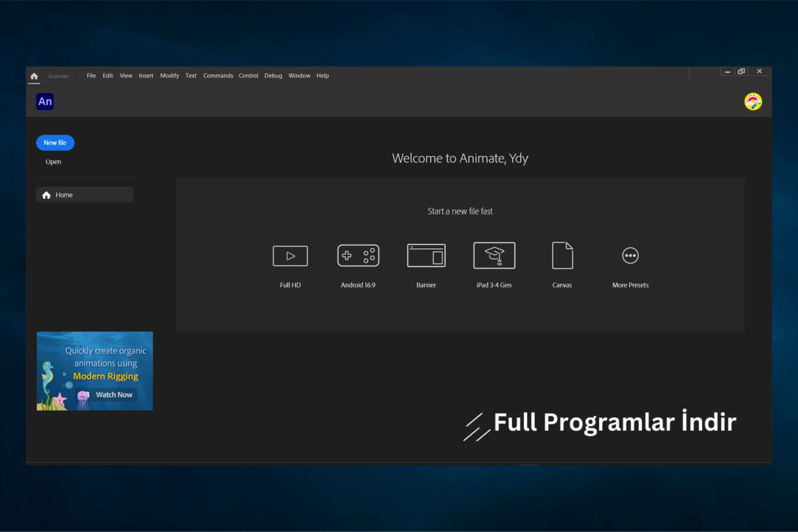798x532 pixels.
Task: Click the Adobe Animate 'An' logo
Action: [x=45, y=102]
